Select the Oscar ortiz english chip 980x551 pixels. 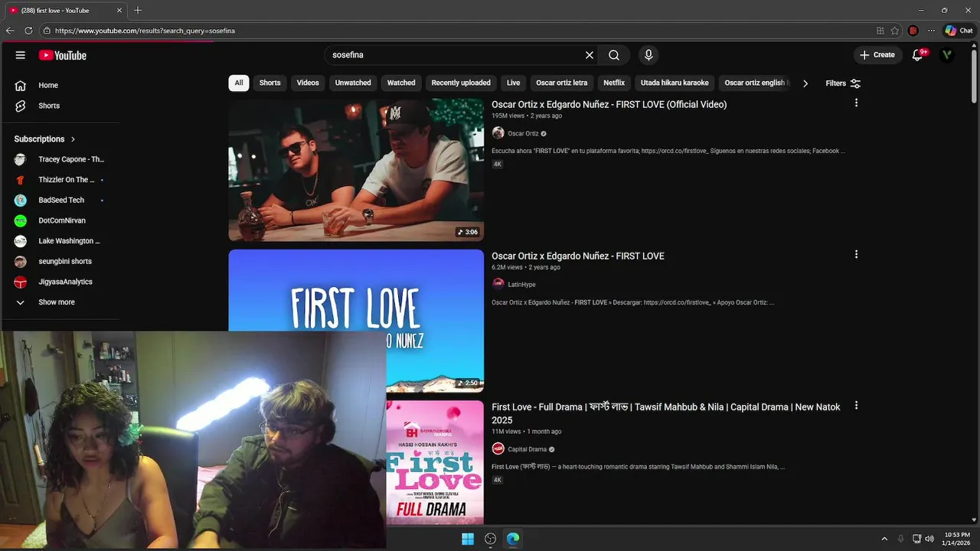click(755, 83)
